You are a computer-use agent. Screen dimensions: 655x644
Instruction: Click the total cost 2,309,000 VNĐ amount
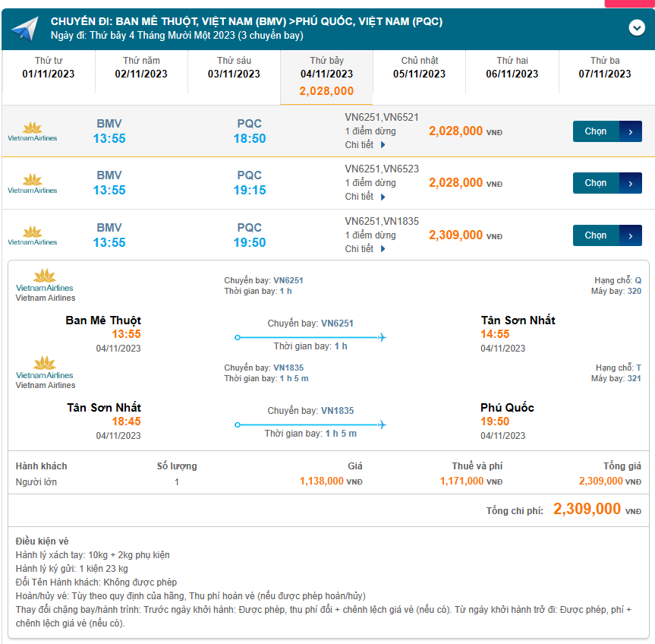click(x=585, y=510)
